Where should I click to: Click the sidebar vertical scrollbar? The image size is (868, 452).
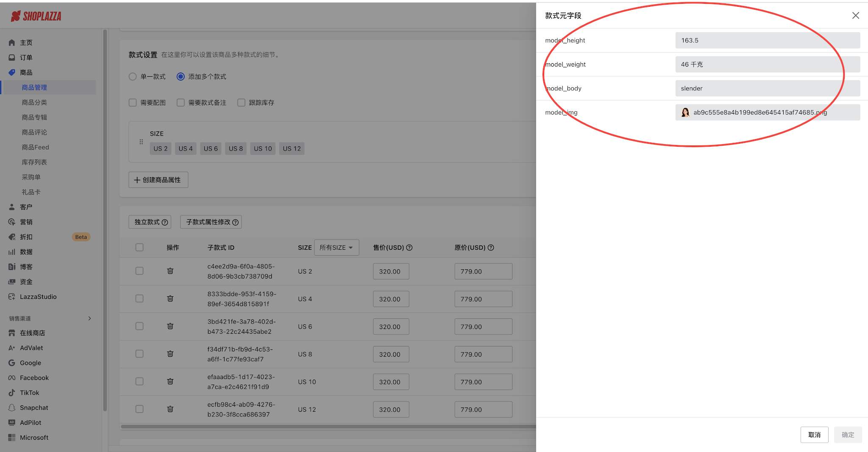pos(105,220)
